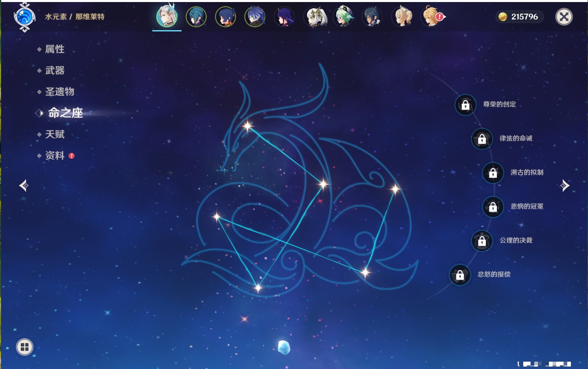Click the locked 尊荣的创定 constellation icon
Screen dimensions: 588x369
[465, 105]
